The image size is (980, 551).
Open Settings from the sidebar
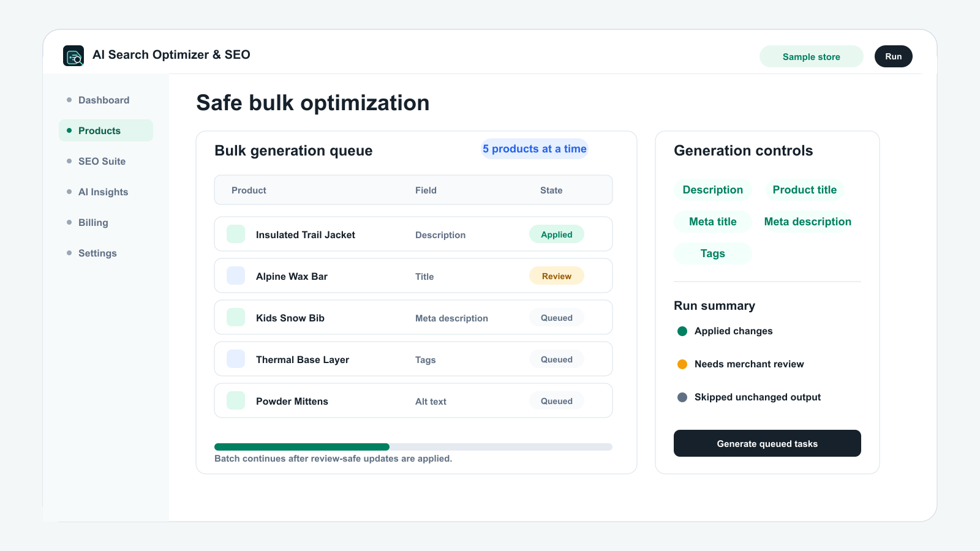point(106,253)
